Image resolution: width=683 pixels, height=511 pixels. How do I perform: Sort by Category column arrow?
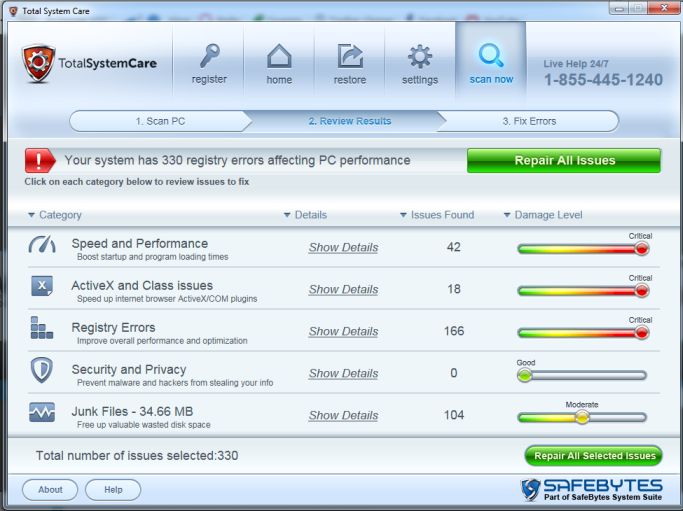pos(31,215)
